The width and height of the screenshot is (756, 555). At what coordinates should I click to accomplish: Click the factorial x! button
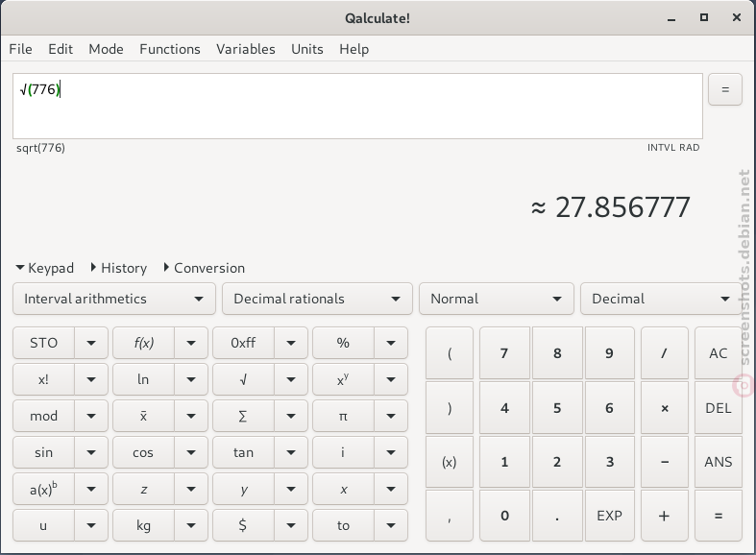(x=43, y=379)
